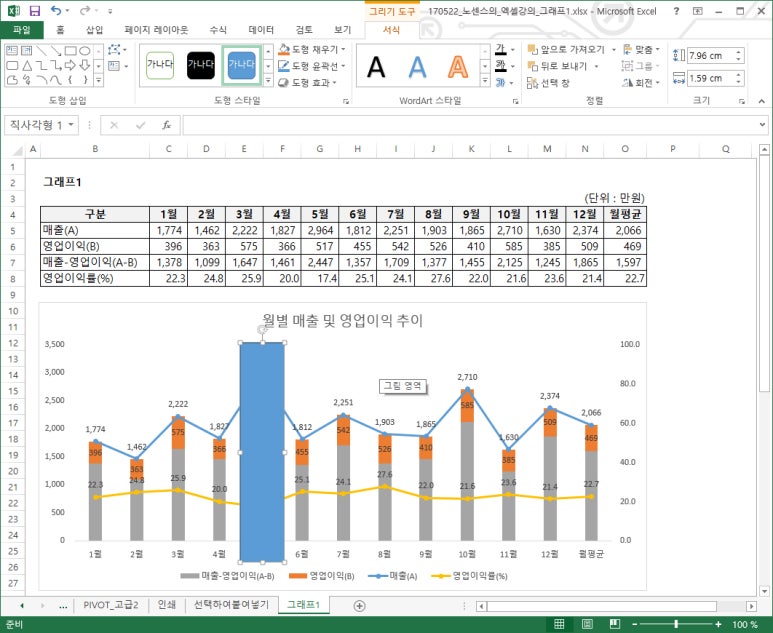Click the Save icon in quick access toolbar
Image resolution: width=773 pixels, height=633 pixels.
[34, 11]
